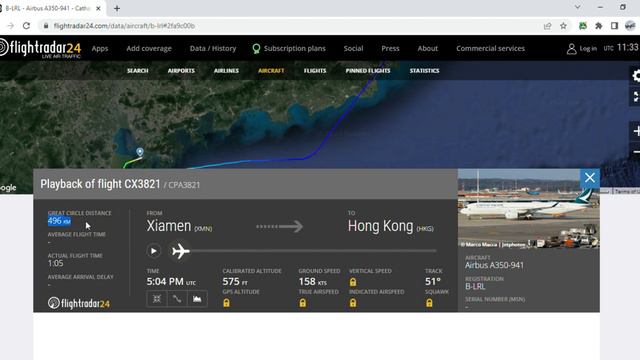Toggle the browser side panel
640x360 pixels.
[614, 26]
